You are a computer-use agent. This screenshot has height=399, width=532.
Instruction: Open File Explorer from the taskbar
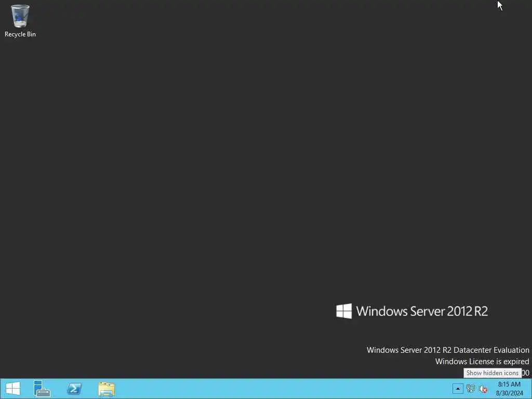click(x=107, y=389)
